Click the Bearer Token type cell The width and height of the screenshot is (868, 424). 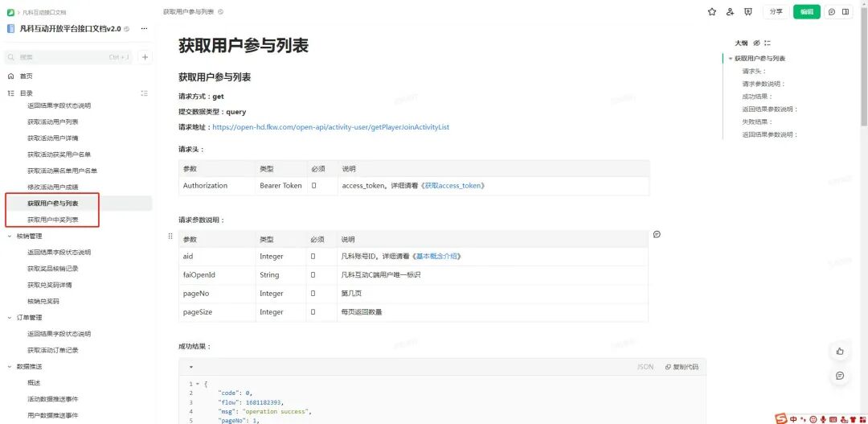pyautogui.click(x=281, y=186)
